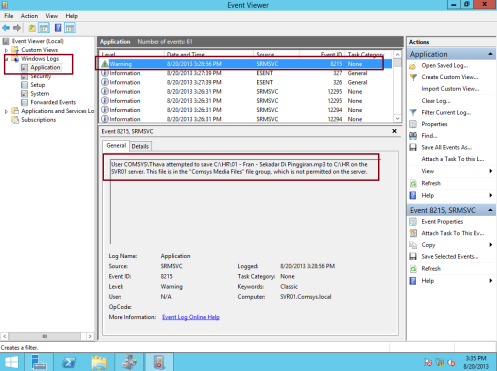
Task: Click Filter Current Log funnel icon
Action: tap(413, 113)
